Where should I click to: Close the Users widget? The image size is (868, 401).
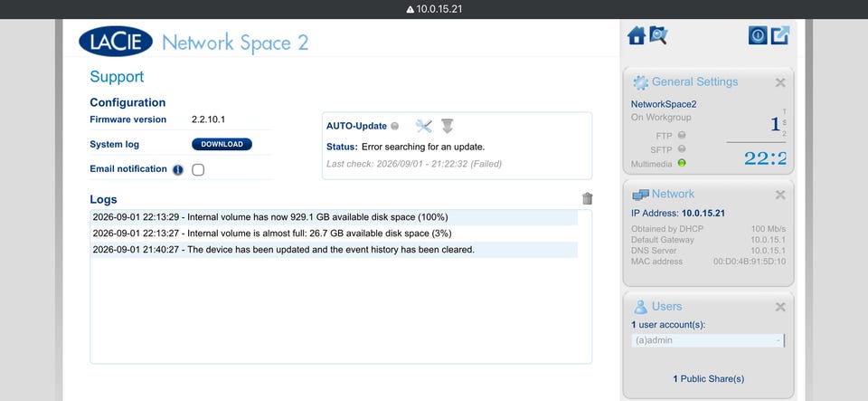pos(780,307)
